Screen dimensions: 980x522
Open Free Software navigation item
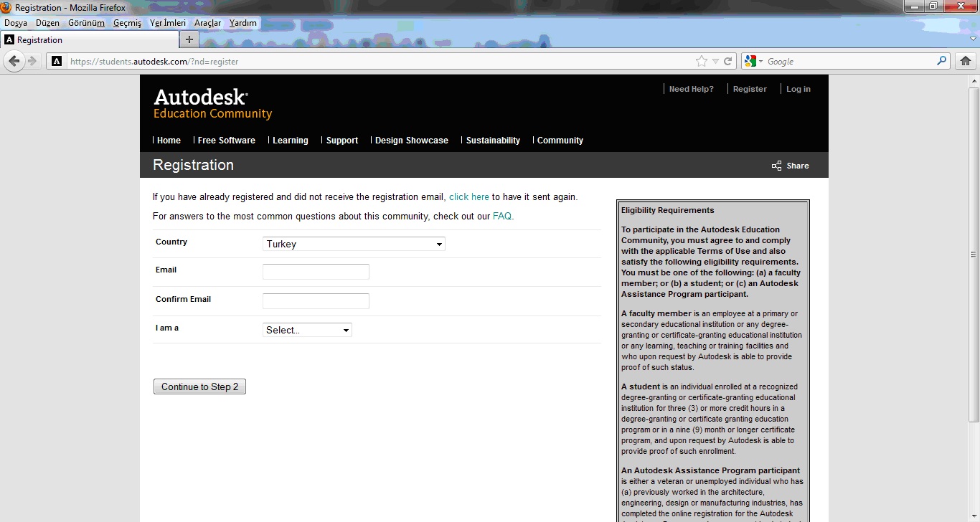click(x=227, y=141)
